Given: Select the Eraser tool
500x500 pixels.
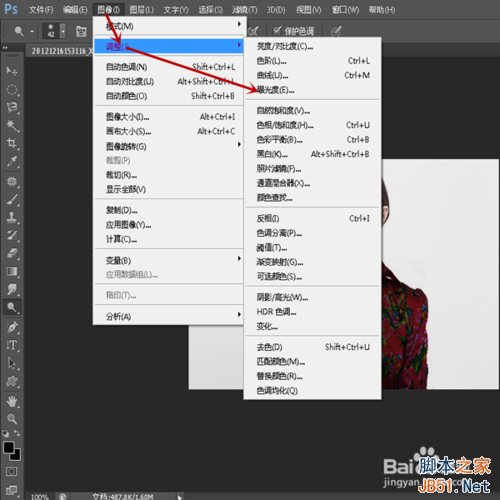Looking at the screenshot, I should tap(12, 253).
